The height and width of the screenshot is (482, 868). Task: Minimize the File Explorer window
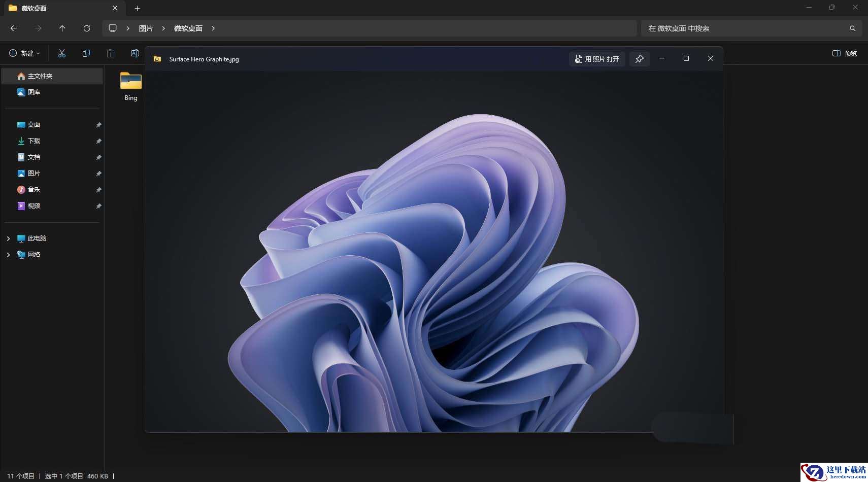(x=809, y=8)
